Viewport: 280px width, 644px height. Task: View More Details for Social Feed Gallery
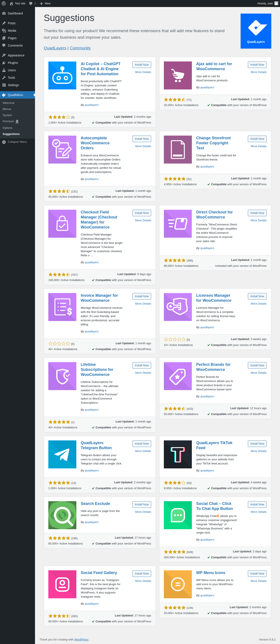143,581
